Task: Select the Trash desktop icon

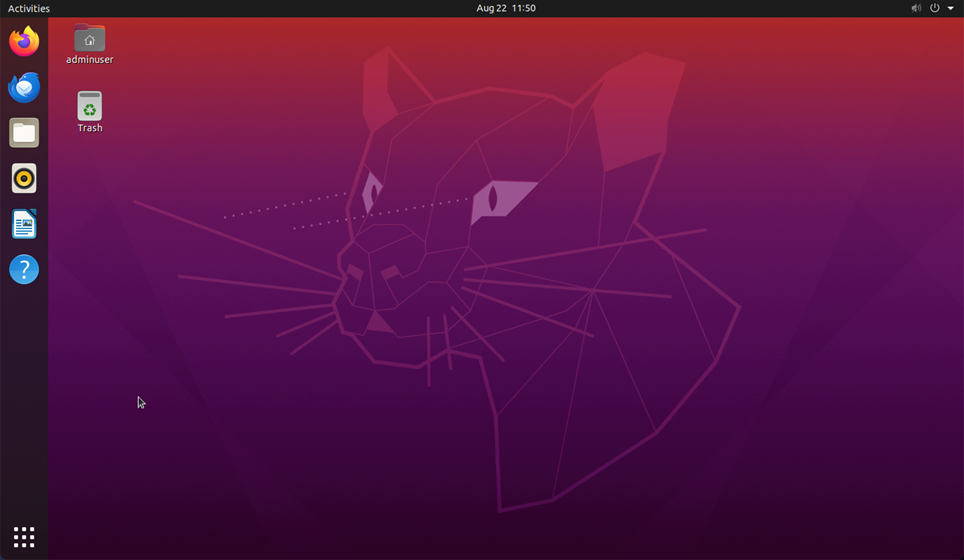Action: (90, 106)
